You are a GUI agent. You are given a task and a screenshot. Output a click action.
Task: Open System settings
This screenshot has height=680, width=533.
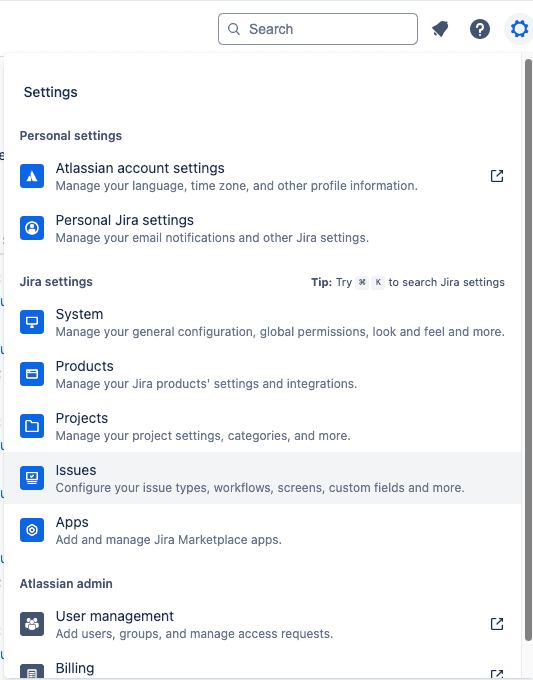point(262,322)
